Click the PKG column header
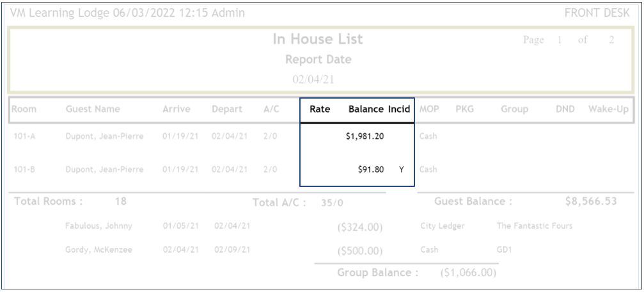This screenshot has height=292, width=644. point(464,109)
